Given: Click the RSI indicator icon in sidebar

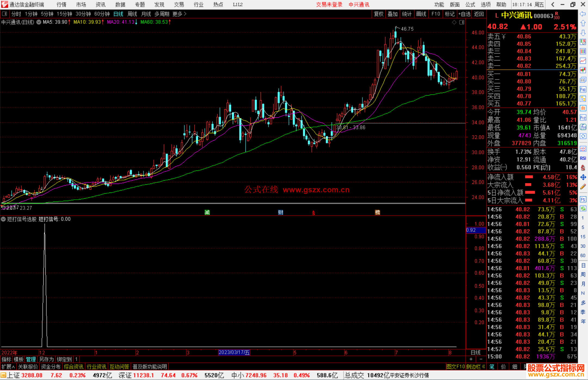Looking at the screenshot, I should pos(583,158).
